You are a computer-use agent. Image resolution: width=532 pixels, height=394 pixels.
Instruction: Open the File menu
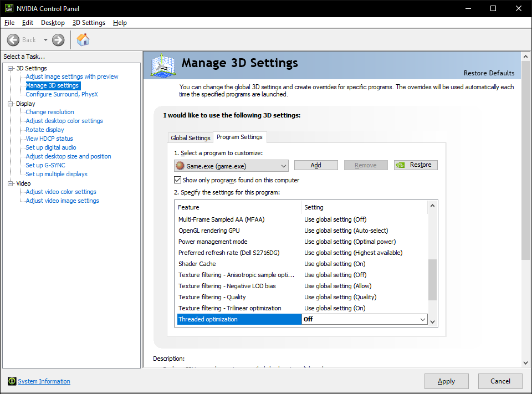pos(9,23)
